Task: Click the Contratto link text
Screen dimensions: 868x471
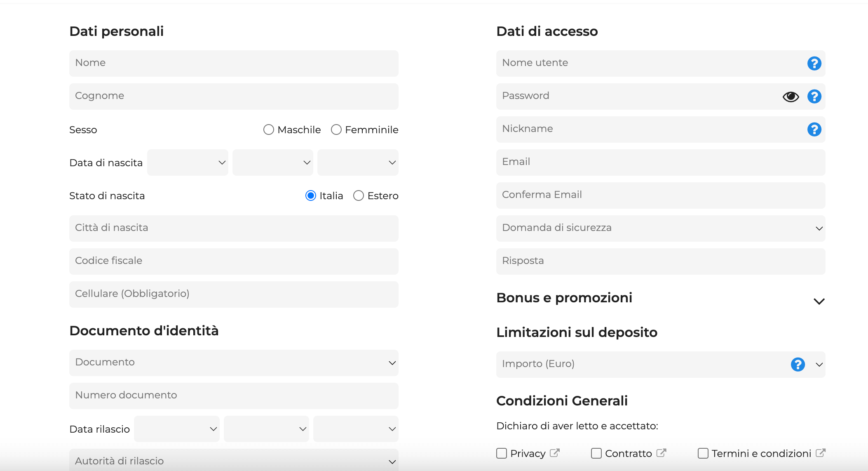Action: pos(628,453)
